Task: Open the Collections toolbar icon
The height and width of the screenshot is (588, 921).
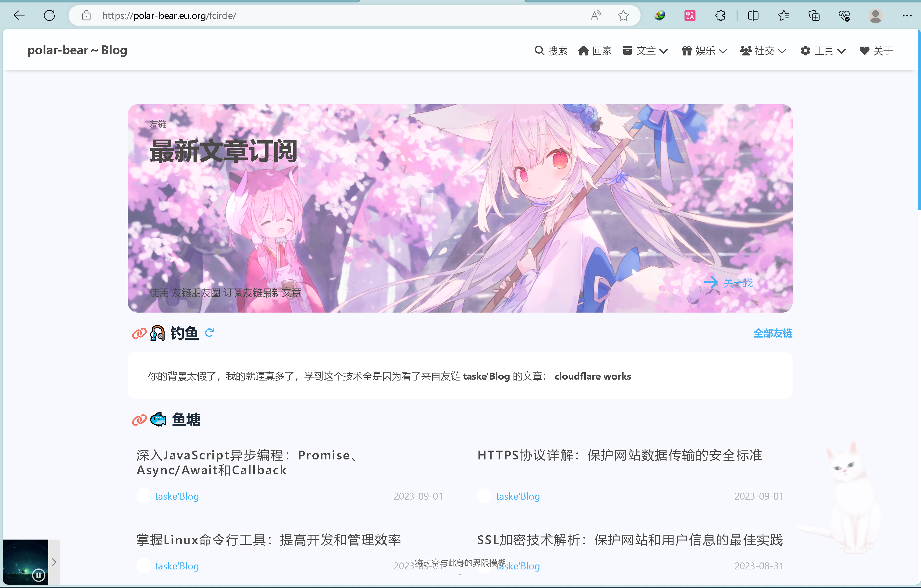Action: 814,16
